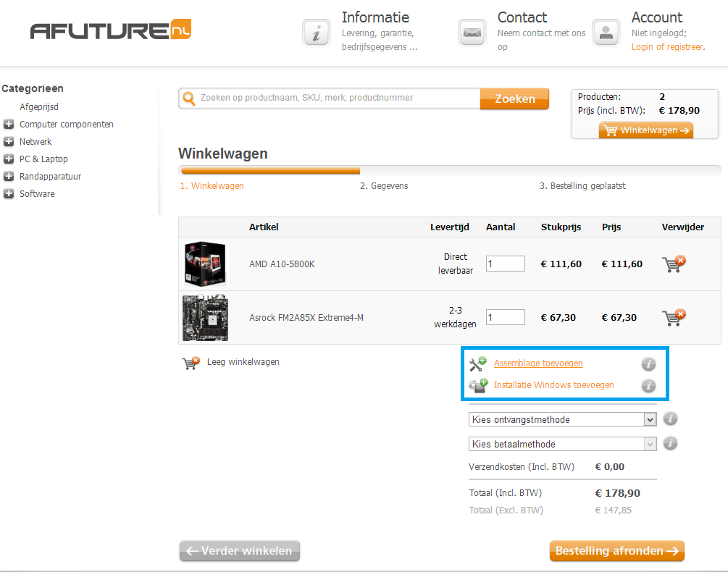Show info about betaalmethode
The image size is (728, 580).
pyautogui.click(x=670, y=443)
